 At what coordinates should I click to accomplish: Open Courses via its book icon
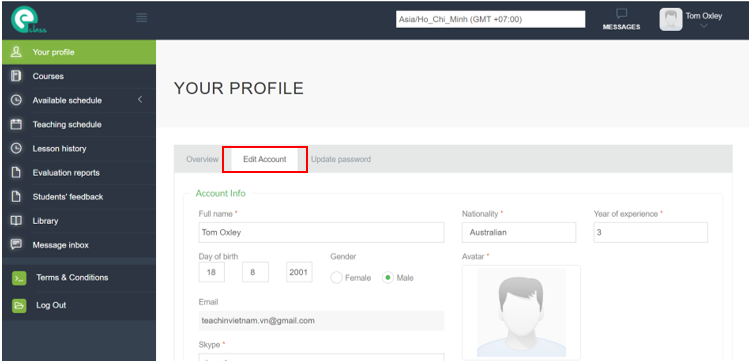[16, 76]
